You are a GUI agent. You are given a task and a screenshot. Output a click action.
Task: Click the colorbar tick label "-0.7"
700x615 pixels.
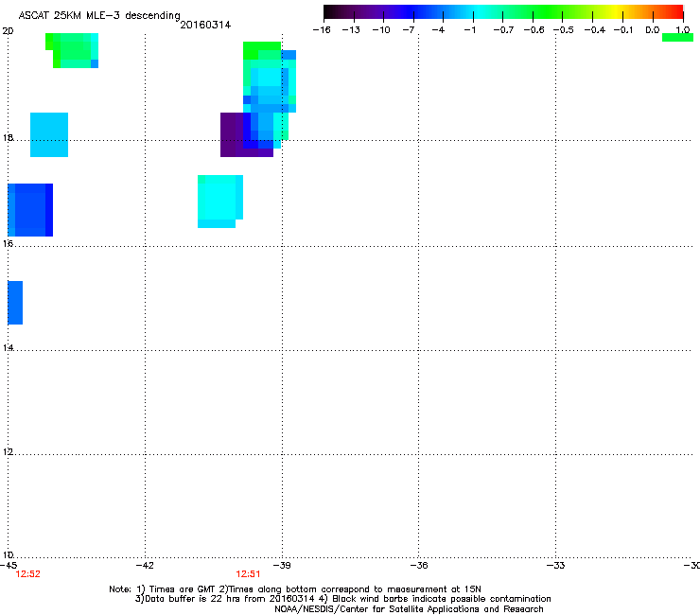503,30
